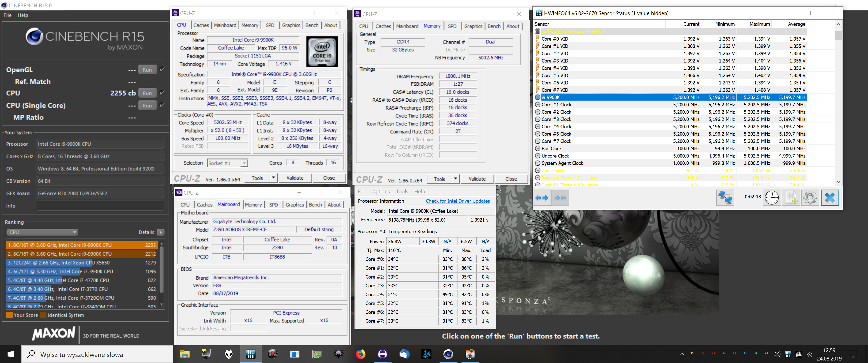This screenshot has height=363, width=868.
Task: Open HWiNFO remote network monitoring icon
Action: point(725,198)
